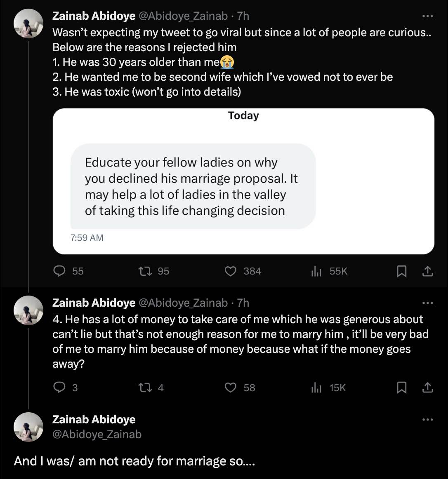Like the second tweet with 58 likes
448x479 pixels.
pyautogui.click(x=230, y=387)
